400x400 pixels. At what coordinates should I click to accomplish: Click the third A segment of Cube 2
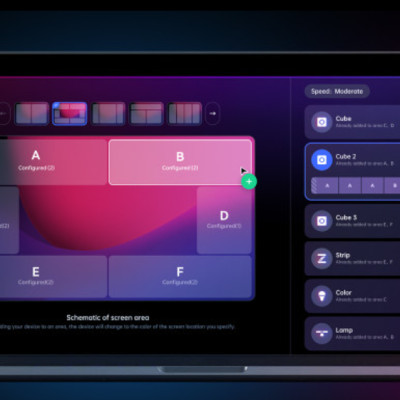(x=372, y=186)
